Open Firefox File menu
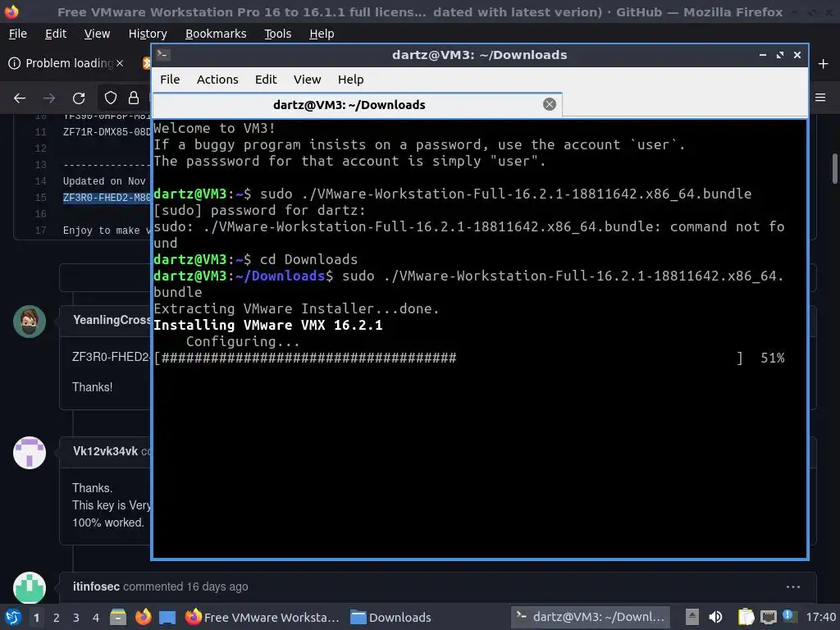The height and width of the screenshot is (630, 840). click(x=18, y=34)
